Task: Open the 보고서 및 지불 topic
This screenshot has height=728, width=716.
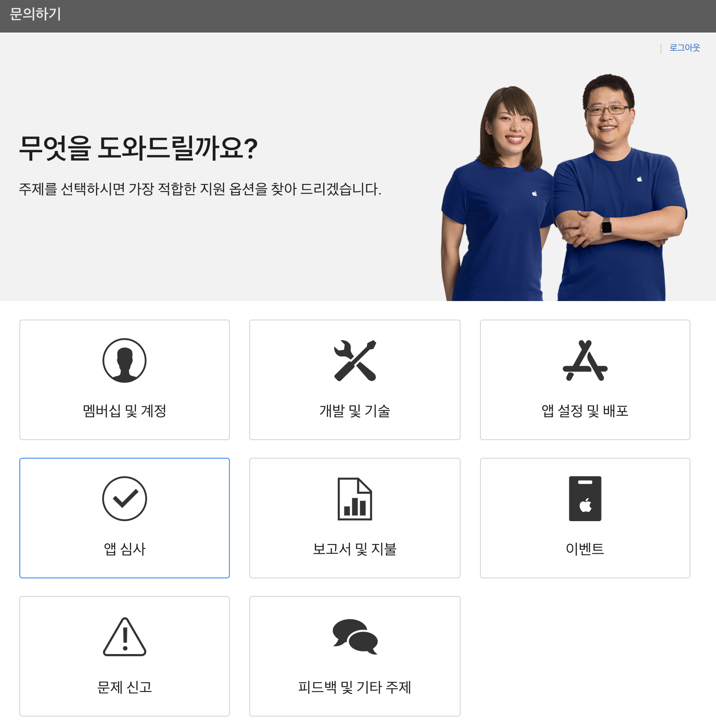Action: pyautogui.click(x=355, y=518)
